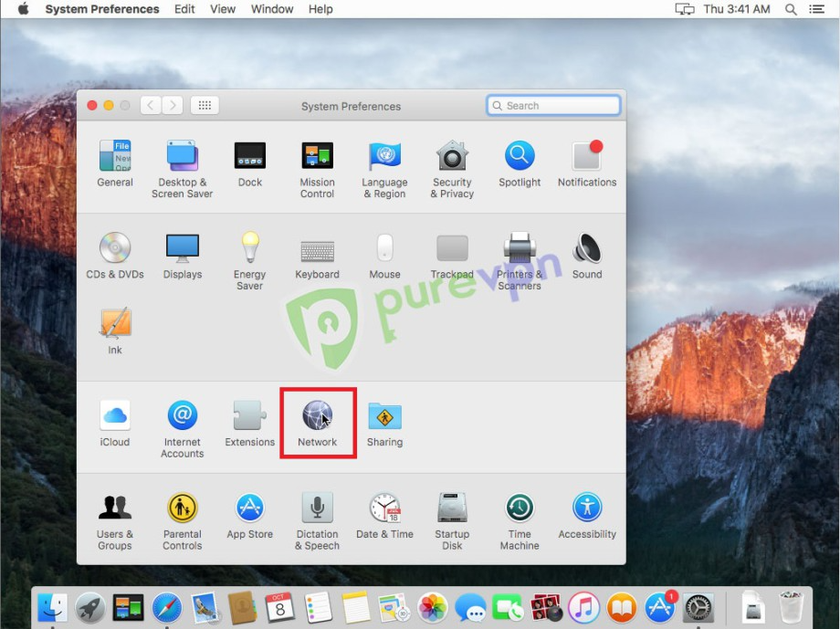Open Notes from the Dock
840x629 pixels.
coord(356,608)
